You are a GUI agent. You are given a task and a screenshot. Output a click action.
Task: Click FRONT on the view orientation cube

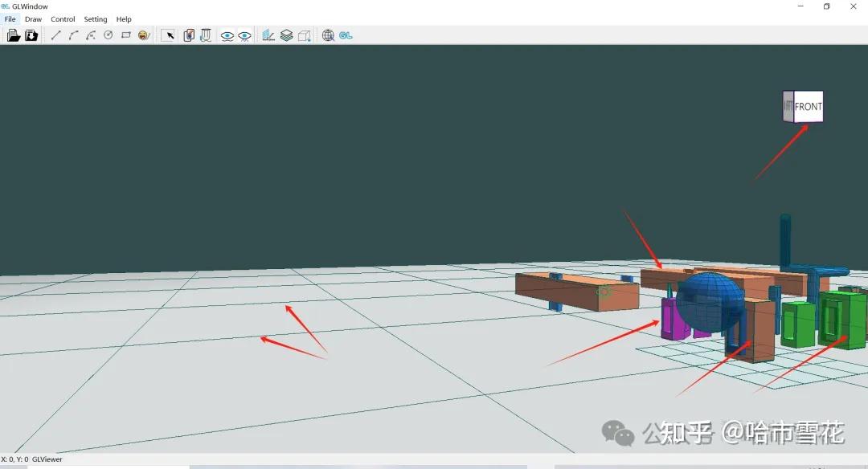click(x=807, y=105)
